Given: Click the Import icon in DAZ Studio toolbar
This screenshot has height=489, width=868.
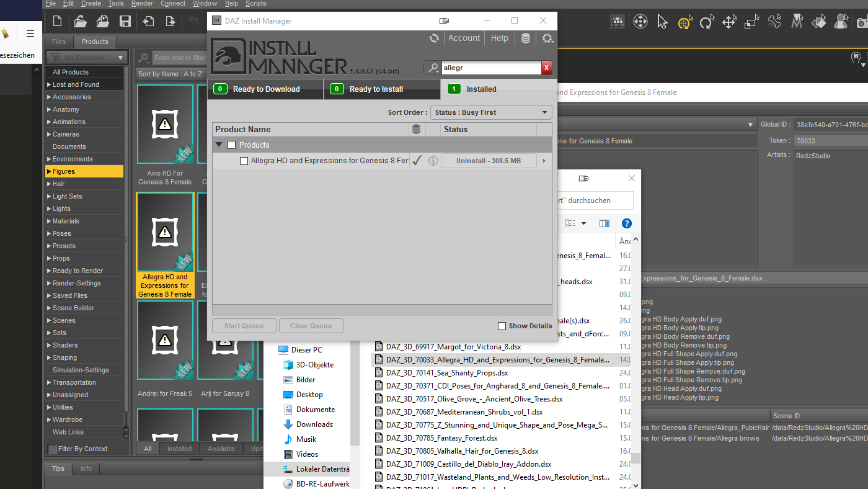Looking at the screenshot, I should (148, 22).
